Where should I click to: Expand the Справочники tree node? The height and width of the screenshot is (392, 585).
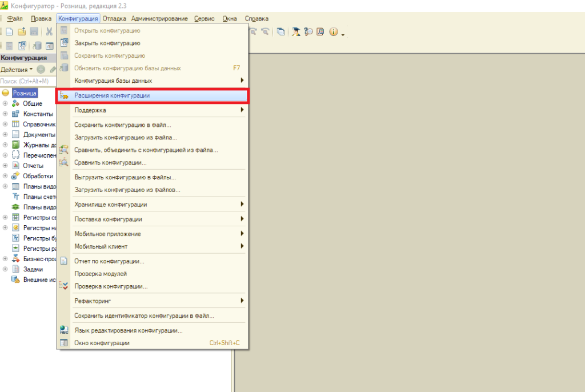coord(5,124)
